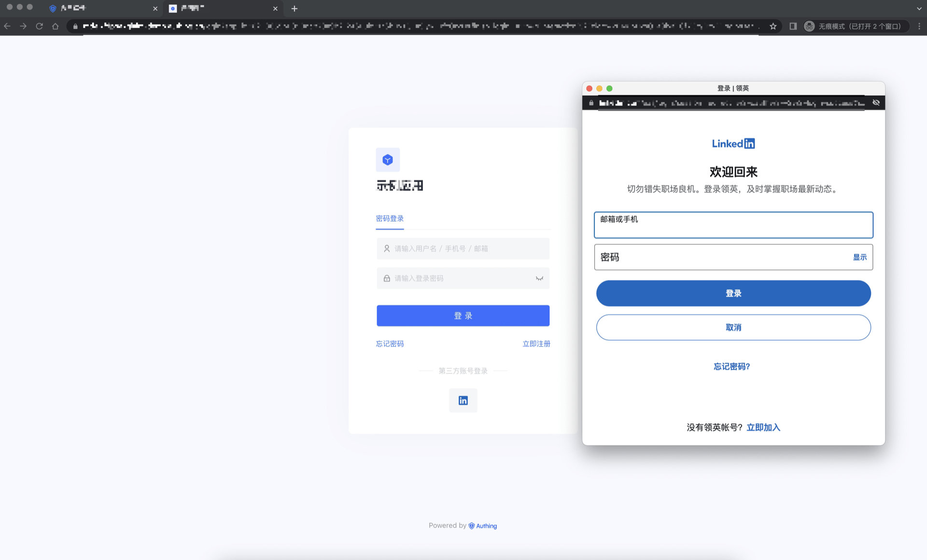927x560 pixels.
Task: Click 显示 to show LinkedIn password
Action: pyautogui.click(x=859, y=257)
